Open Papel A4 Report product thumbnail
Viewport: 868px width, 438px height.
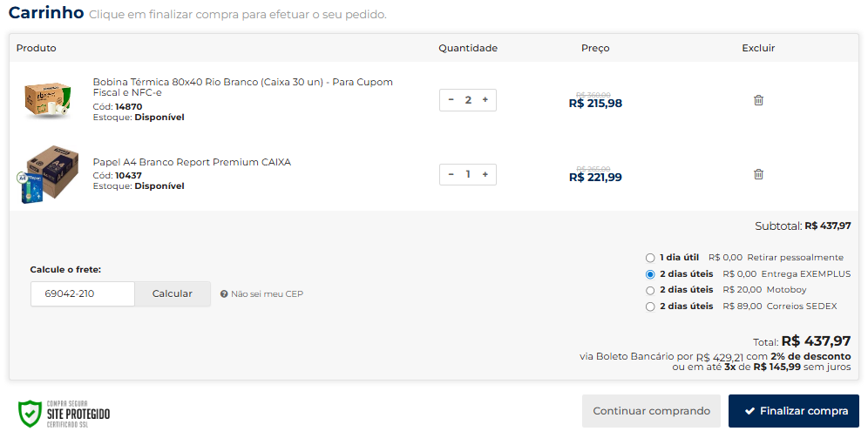point(47,174)
